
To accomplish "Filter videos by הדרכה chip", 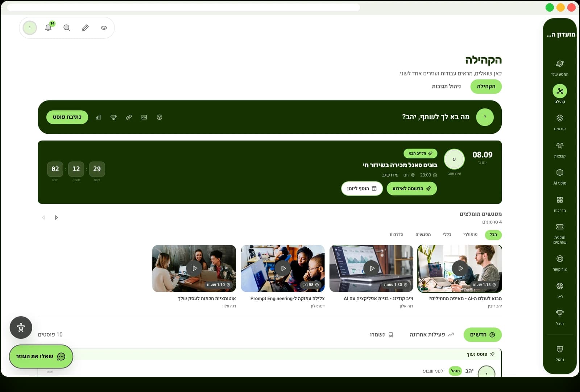I will tap(396, 235).
